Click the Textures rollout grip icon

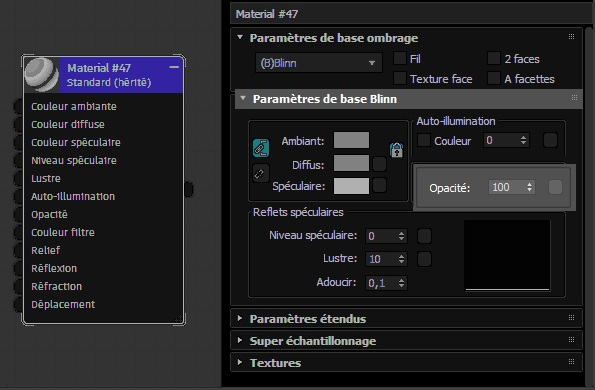[x=571, y=362]
